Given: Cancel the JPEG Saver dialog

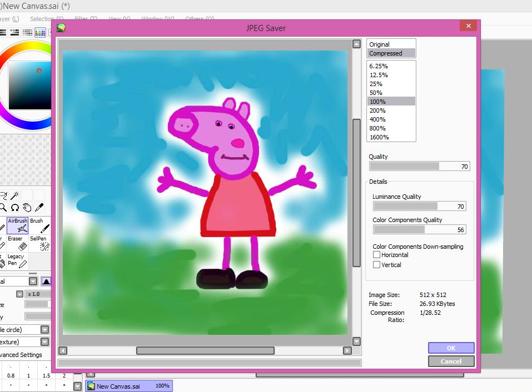Looking at the screenshot, I should (451, 361).
